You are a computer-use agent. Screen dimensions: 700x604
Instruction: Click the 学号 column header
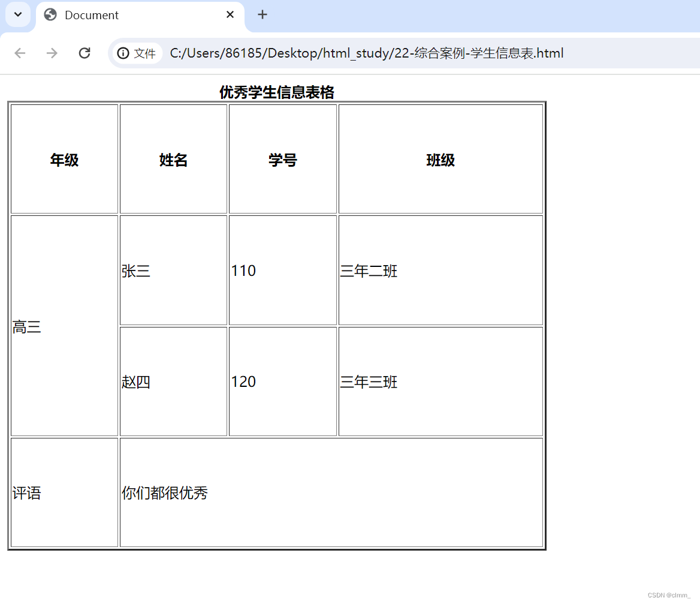coord(282,159)
